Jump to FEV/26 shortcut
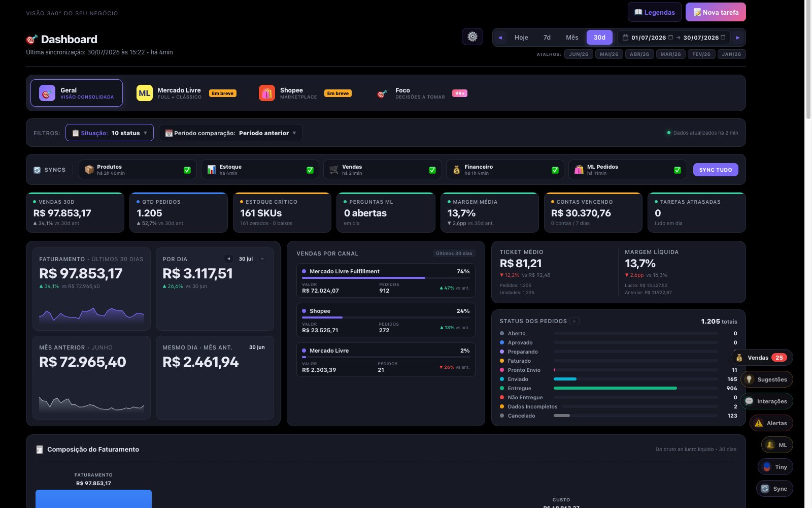Screen dimensions: 812x508 tap(701, 54)
